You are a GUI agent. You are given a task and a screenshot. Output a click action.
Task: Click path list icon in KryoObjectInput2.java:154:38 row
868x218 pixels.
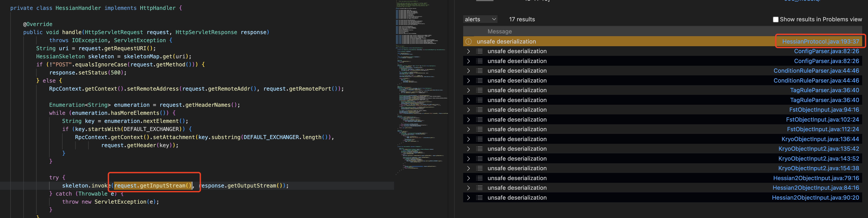pos(480,168)
